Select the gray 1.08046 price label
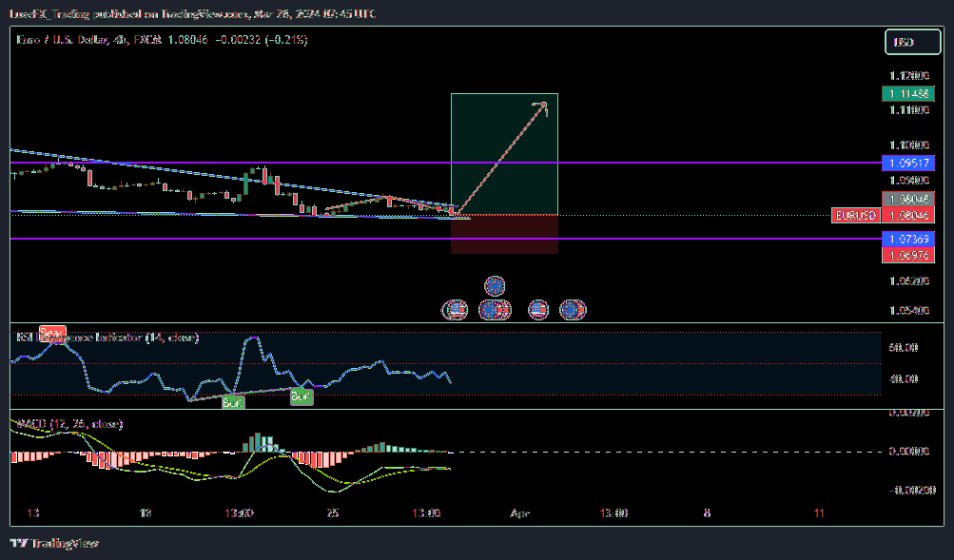 (907, 199)
